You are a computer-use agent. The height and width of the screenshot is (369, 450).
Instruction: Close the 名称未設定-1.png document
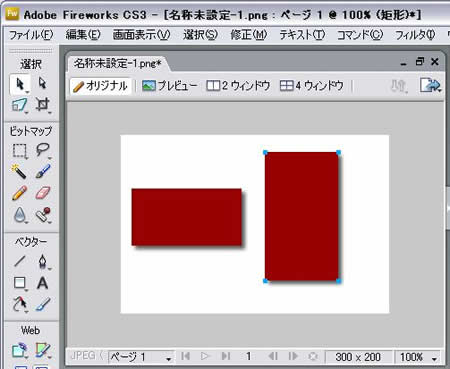point(435,62)
